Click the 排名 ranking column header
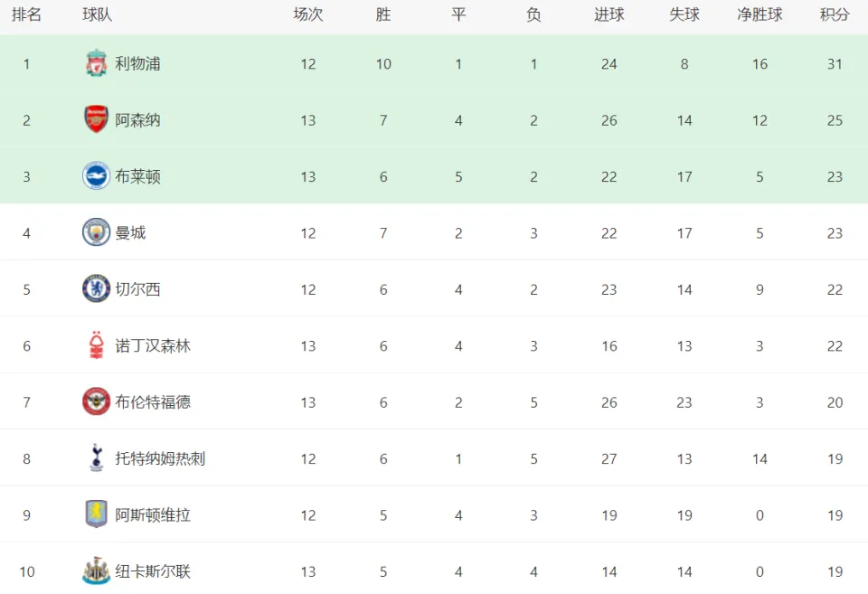 (x=26, y=14)
